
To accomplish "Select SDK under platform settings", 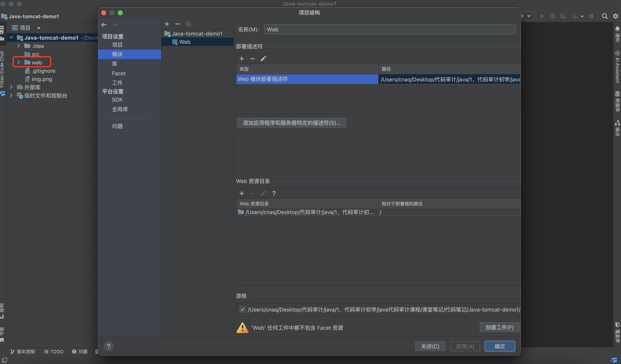I will pyautogui.click(x=117, y=100).
